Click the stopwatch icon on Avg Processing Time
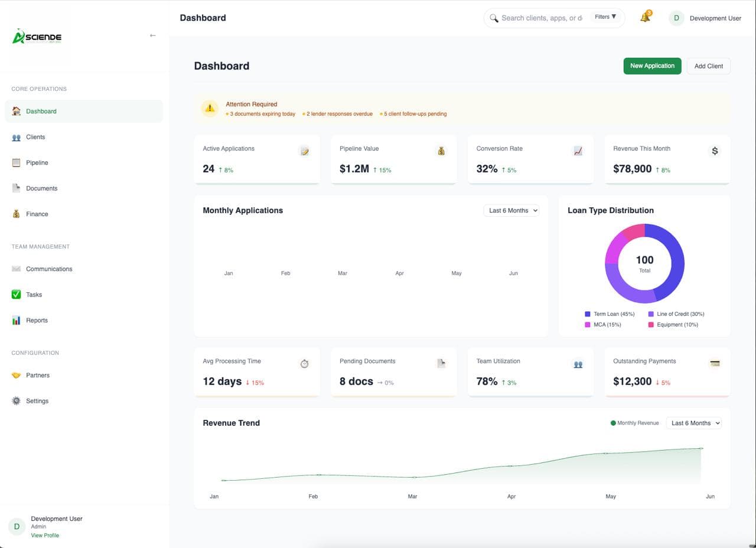The image size is (756, 548). coord(304,364)
